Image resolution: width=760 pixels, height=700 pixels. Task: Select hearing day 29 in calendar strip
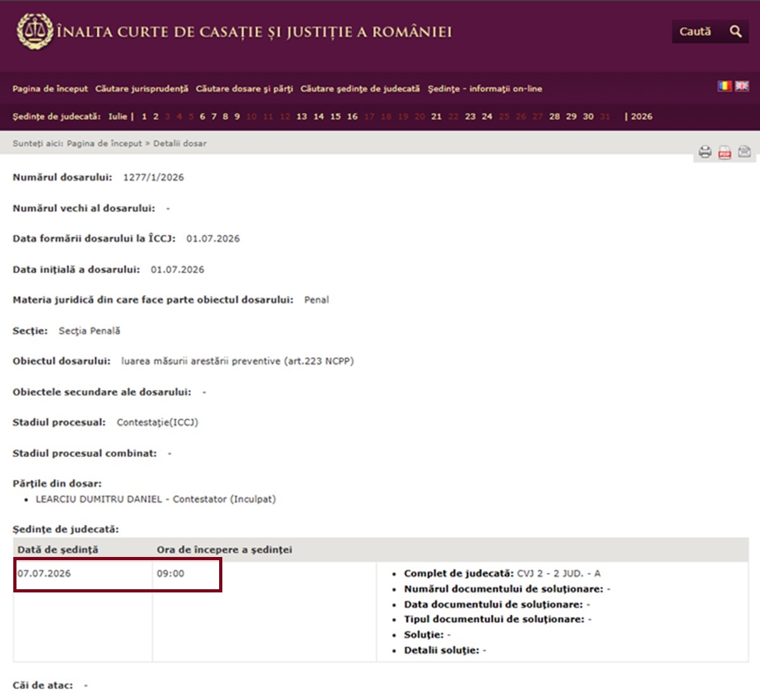point(571,116)
